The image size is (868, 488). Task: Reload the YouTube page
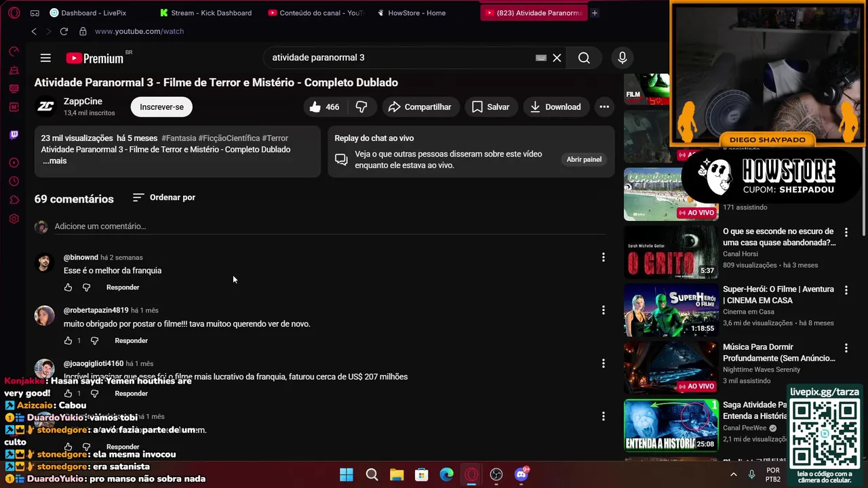[64, 31]
